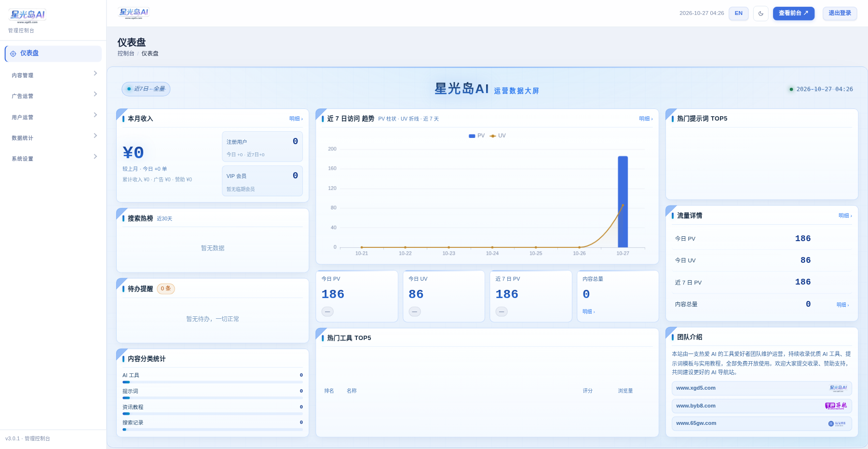Click 0条 badge in 待办提醒
This screenshot has width=868, height=449.
pyautogui.click(x=166, y=288)
